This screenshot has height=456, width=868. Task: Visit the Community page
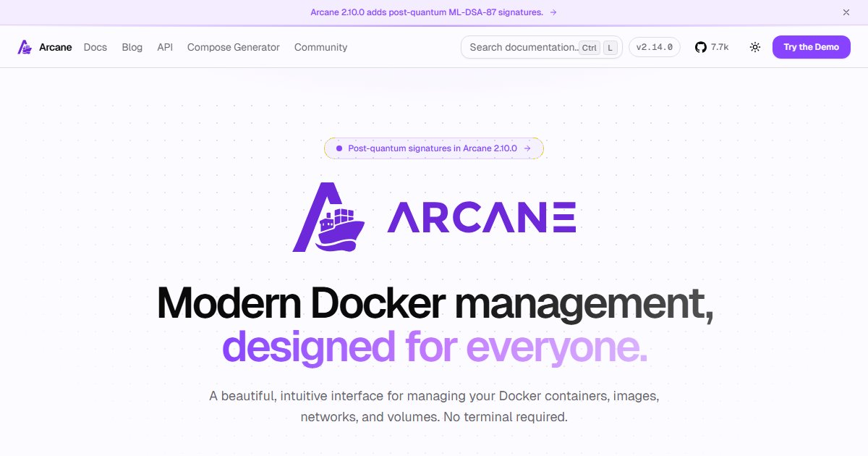tap(320, 47)
